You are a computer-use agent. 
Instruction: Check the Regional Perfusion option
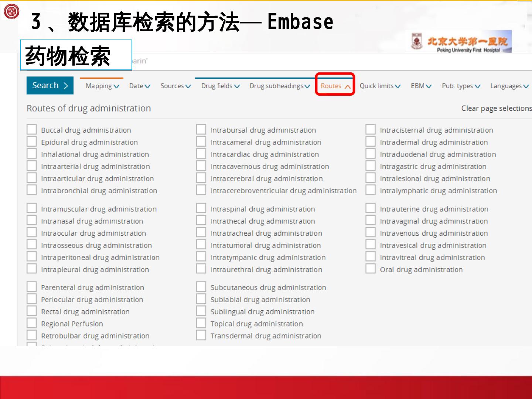32,324
